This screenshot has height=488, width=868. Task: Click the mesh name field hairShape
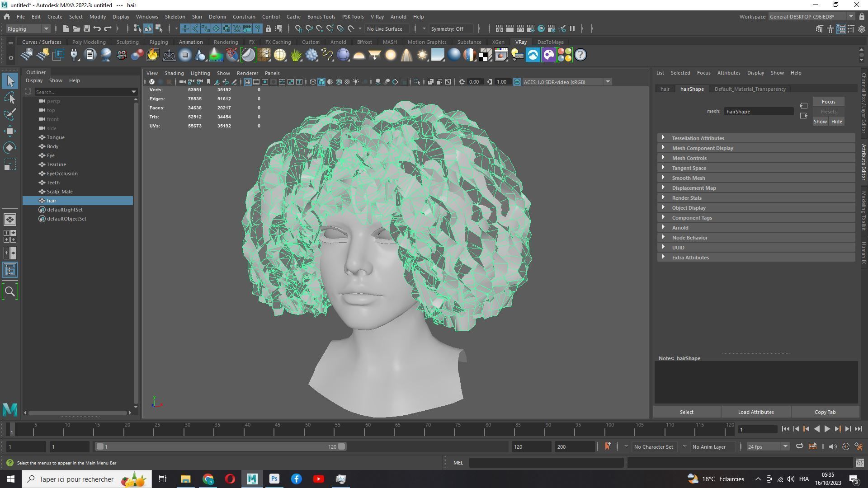point(759,112)
